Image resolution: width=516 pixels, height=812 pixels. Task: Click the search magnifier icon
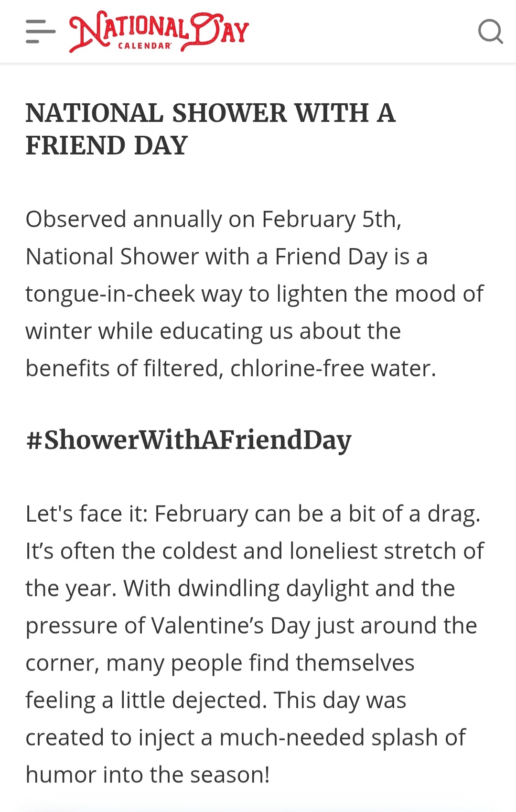coord(490,32)
